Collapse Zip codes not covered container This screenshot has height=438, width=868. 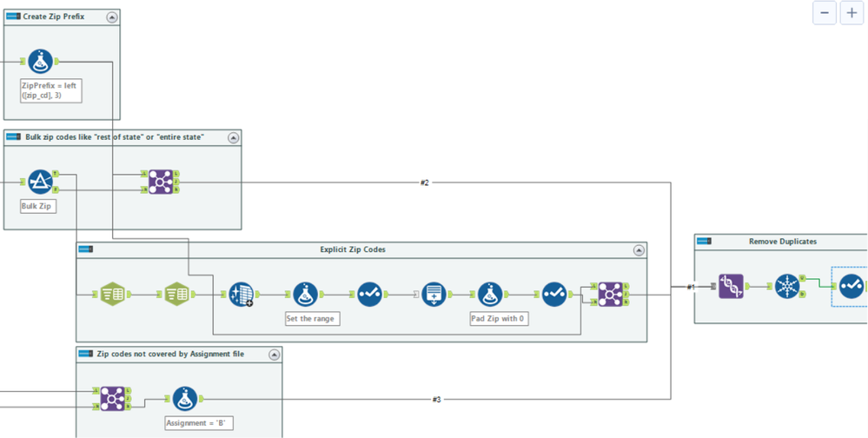274,355
